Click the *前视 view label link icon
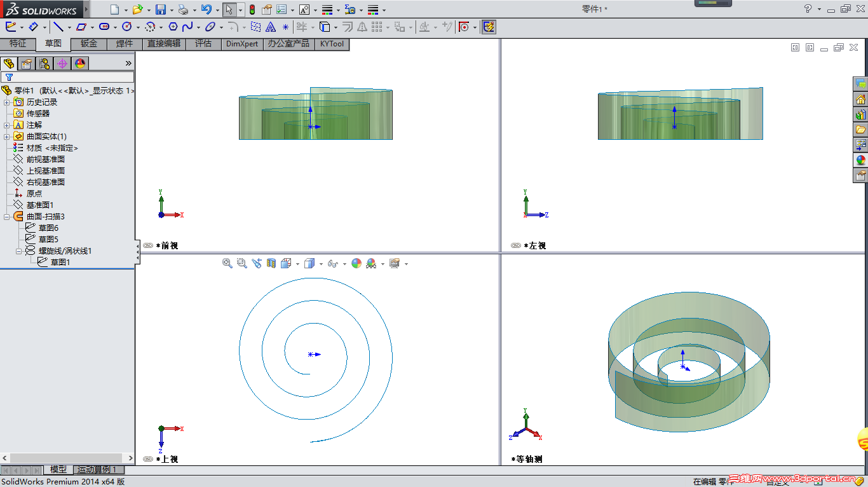This screenshot has height=487, width=868. 148,245
